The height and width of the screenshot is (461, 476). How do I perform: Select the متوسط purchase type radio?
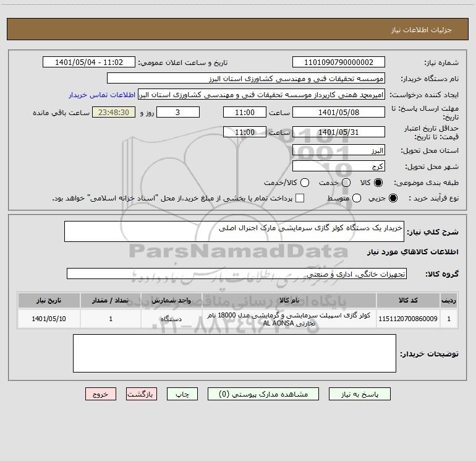click(357, 198)
